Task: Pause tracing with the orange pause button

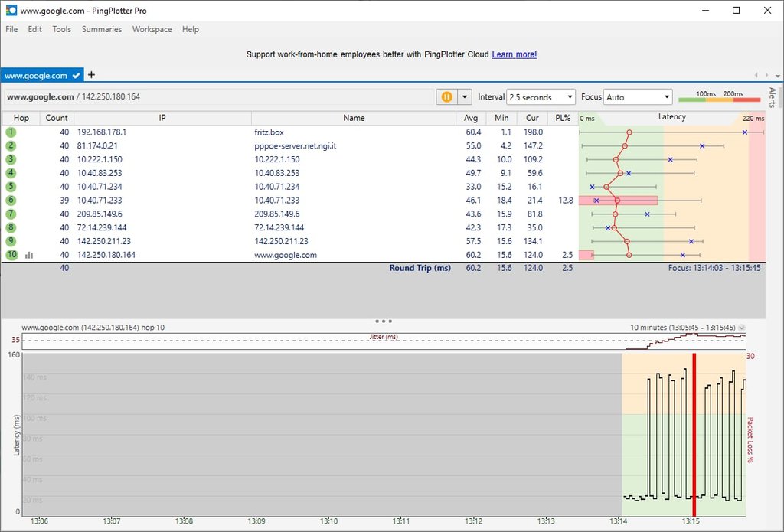Action: click(x=446, y=97)
